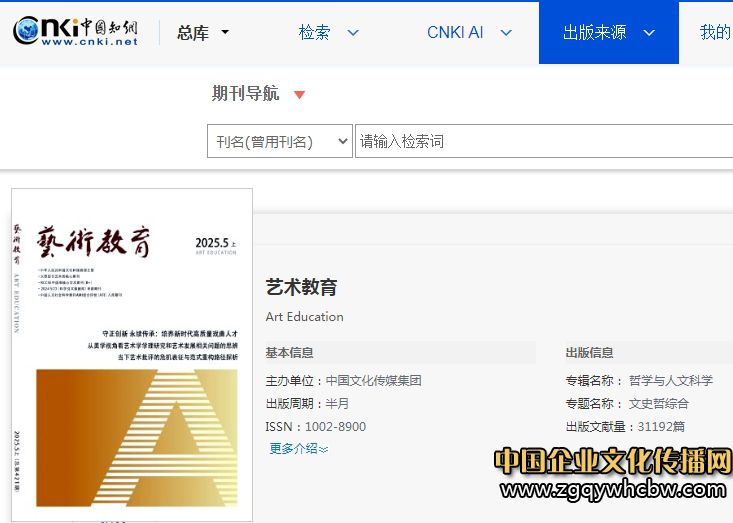The image size is (733, 523).
Task: Click the sponsor 中国文化传媒集团
Action: click(373, 380)
